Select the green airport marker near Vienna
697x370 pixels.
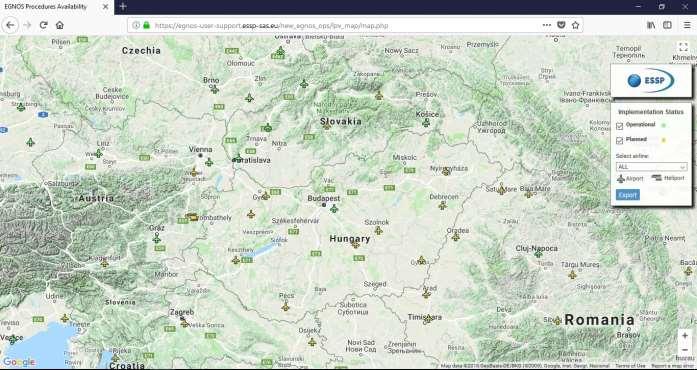pos(209,162)
